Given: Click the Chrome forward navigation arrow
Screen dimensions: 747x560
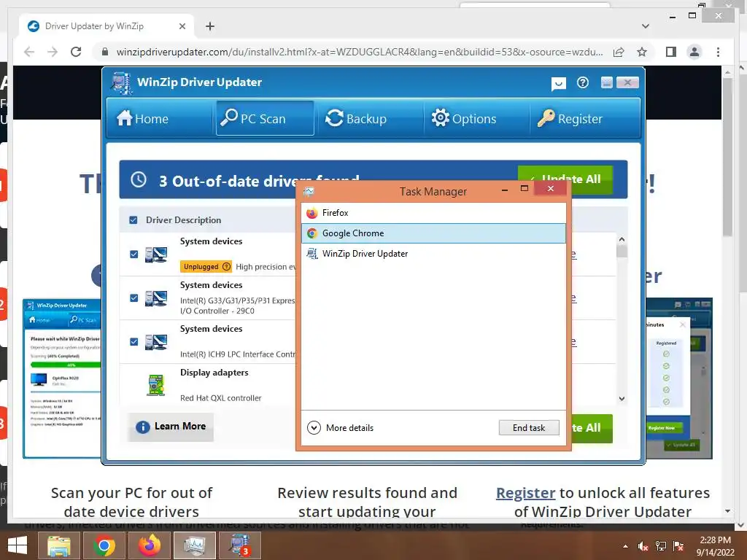Looking at the screenshot, I should point(53,52).
